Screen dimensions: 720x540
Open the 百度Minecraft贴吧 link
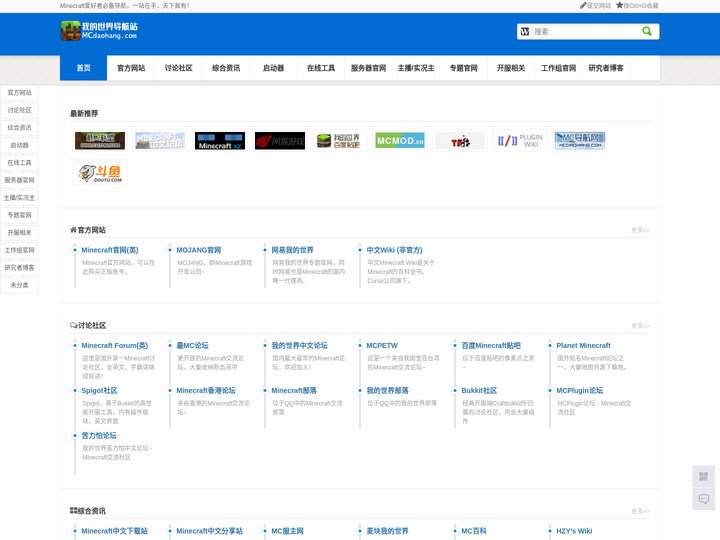pos(491,345)
